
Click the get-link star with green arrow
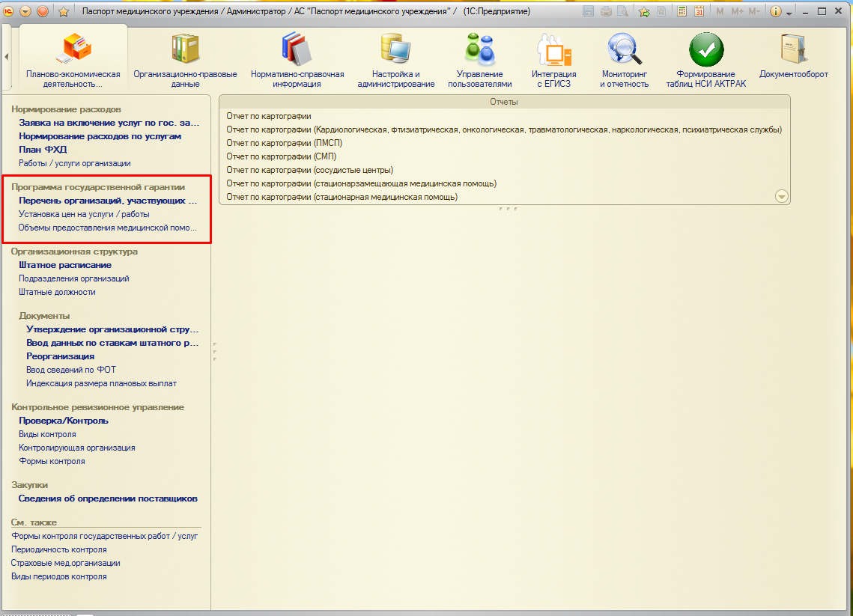pyautogui.click(x=644, y=11)
